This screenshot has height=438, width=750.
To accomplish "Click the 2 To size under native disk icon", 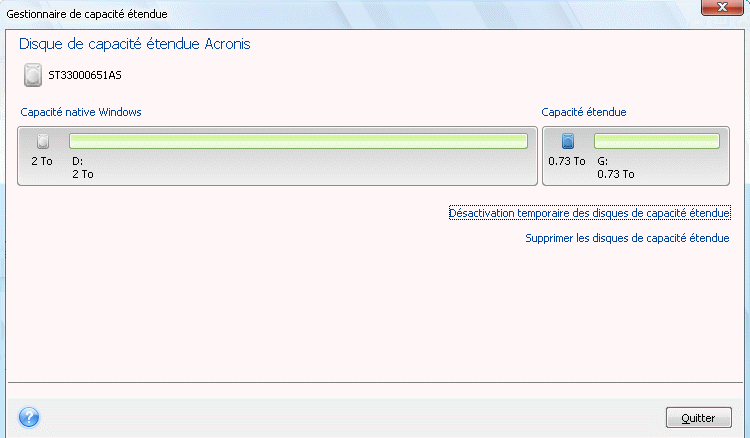I will click(42, 162).
